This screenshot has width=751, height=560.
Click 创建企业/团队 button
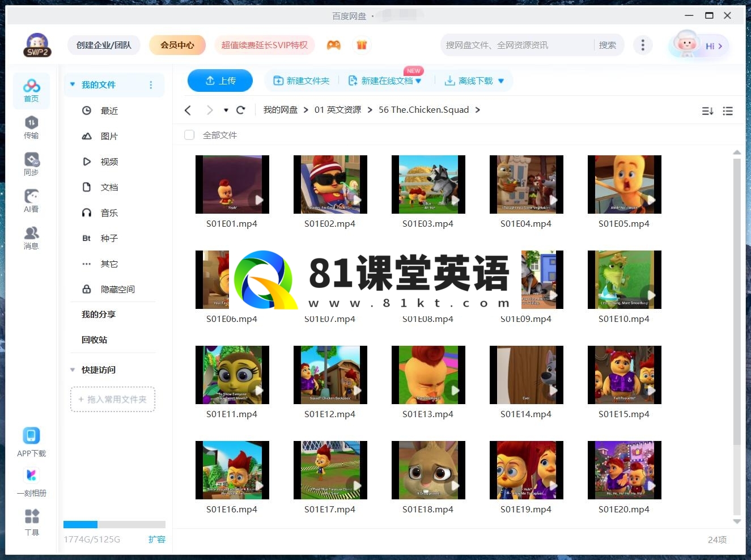click(104, 45)
